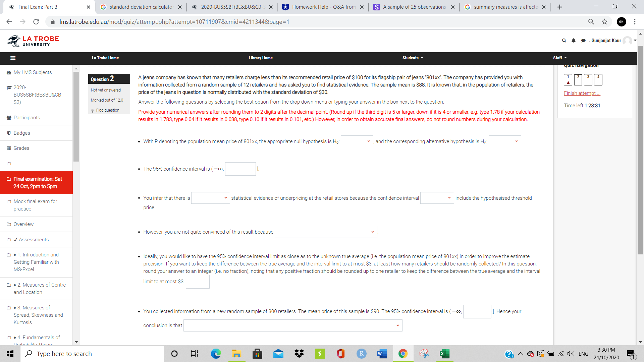Jump to question 3 in quiz navigation
The image size is (644, 362).
[x=588, y=79]
